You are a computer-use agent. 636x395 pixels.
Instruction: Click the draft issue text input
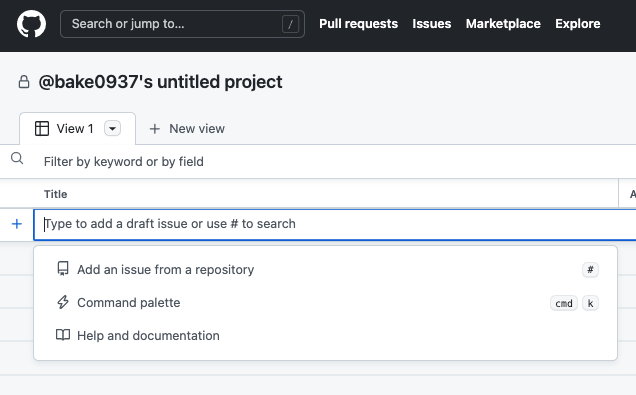click(x=335, y=224)
